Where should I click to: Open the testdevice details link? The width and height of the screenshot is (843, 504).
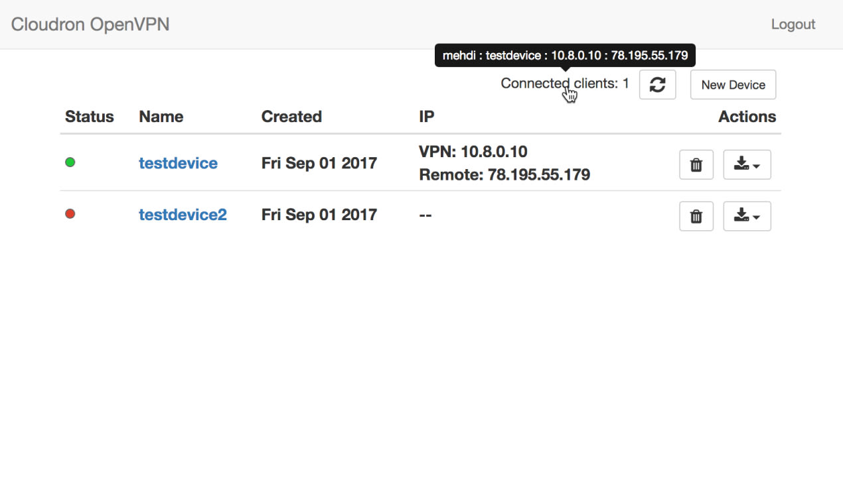tap(178, 162)
